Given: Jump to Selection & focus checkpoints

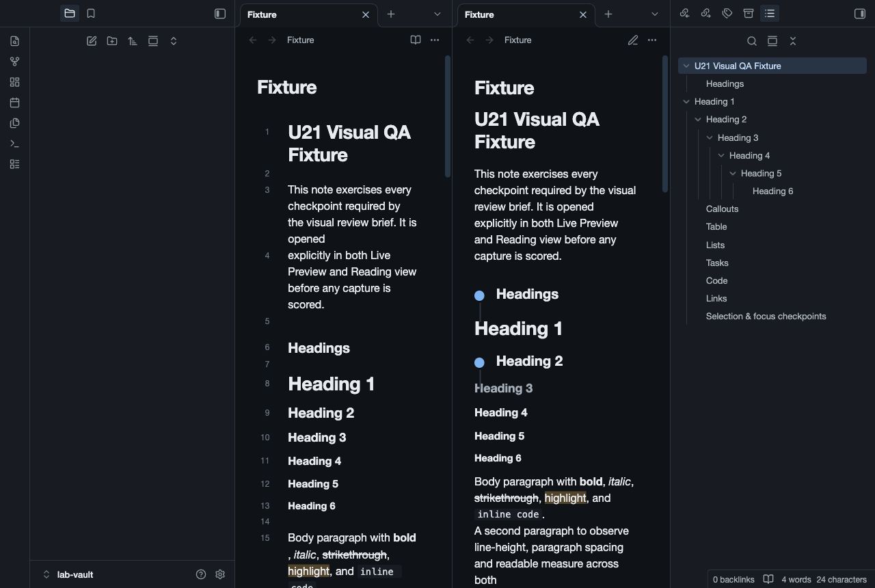Looking at the screenshot, I should click(766, 316).
